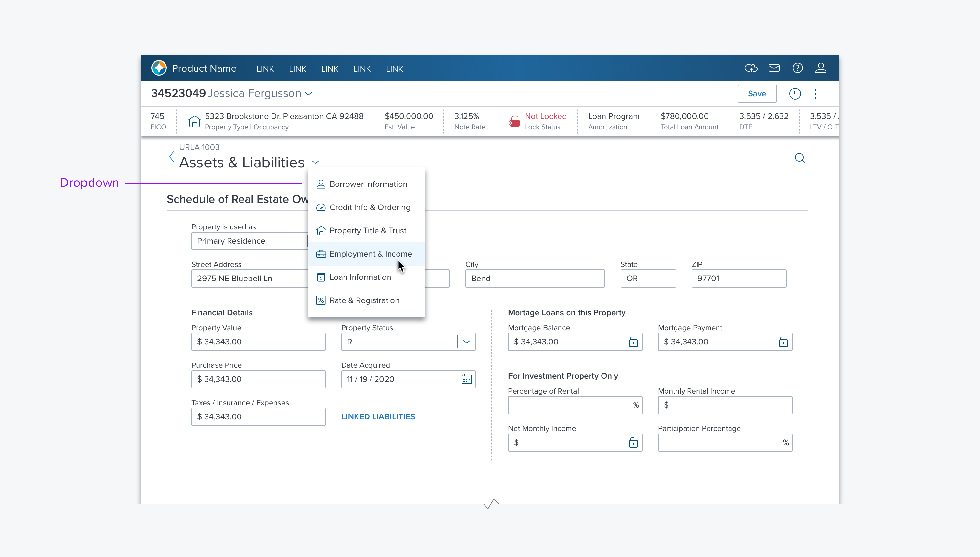Click the Property Title house icon

[x=321, y=231]
